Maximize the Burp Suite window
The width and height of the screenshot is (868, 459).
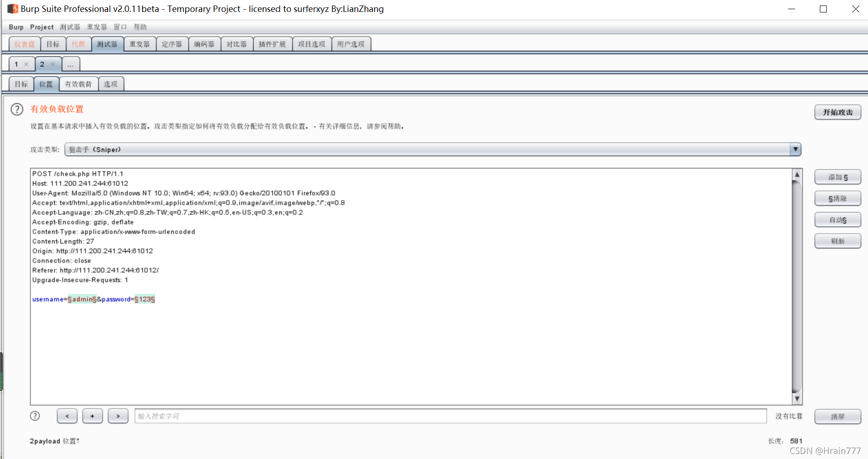pyautogui.click(x=823, y=9)
